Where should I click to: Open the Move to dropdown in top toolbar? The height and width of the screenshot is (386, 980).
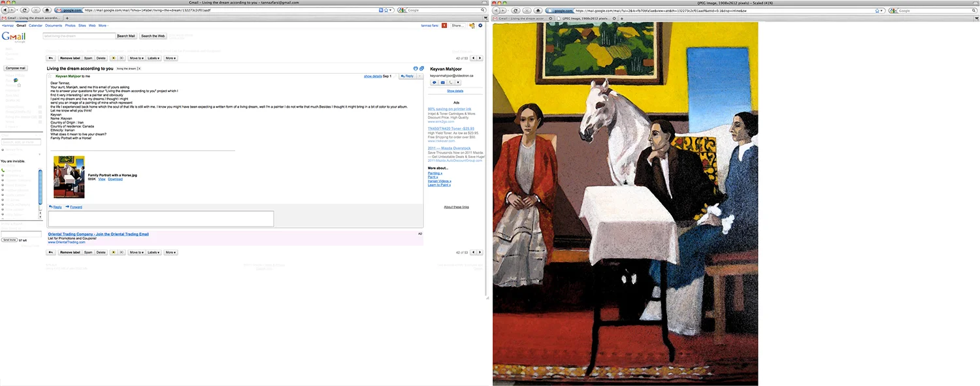pyautogui.click(x=137, y=58)
